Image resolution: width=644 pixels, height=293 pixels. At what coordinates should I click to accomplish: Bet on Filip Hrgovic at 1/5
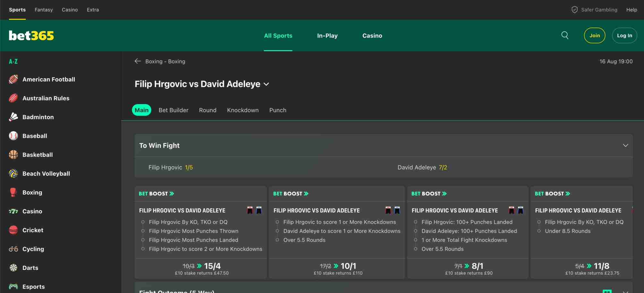coord(171,167)
